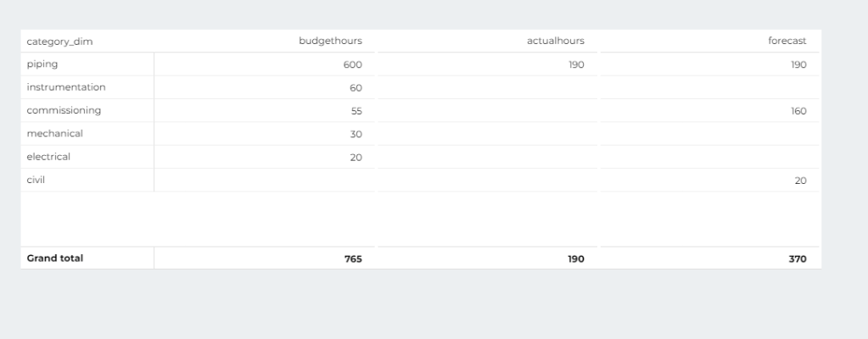Select piping budgethours value 600
The image size is (868, 339).
tap(352, 64)
